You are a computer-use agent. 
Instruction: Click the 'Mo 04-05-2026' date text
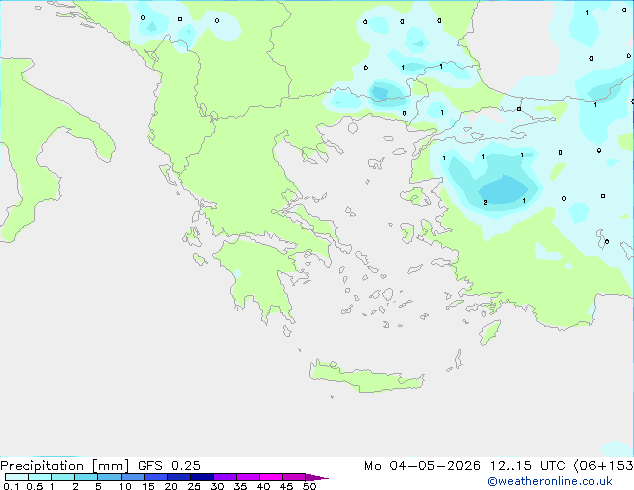coord(422,466)
